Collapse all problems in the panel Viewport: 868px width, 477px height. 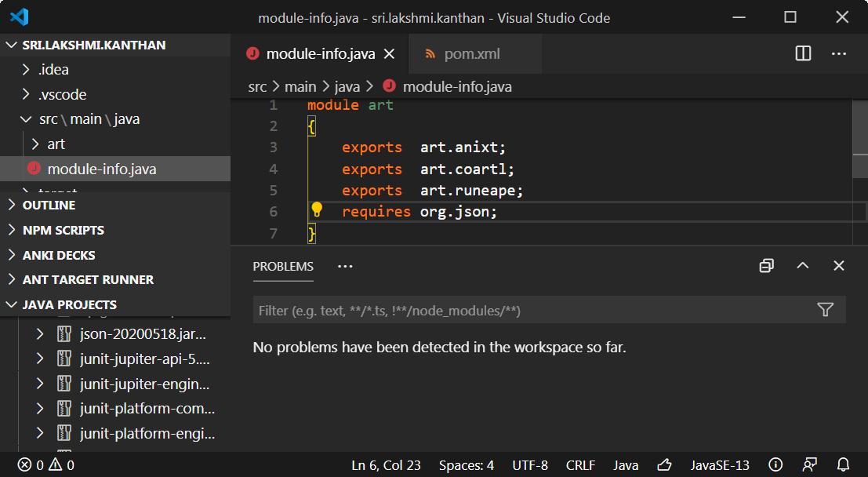pyautogui.click(x=766, y=266)
